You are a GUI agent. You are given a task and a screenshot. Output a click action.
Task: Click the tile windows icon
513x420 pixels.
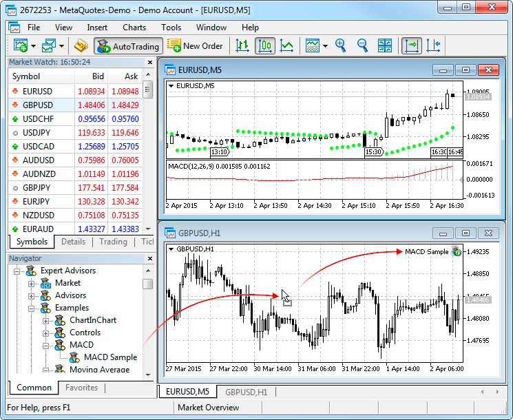tap(385, 46)
